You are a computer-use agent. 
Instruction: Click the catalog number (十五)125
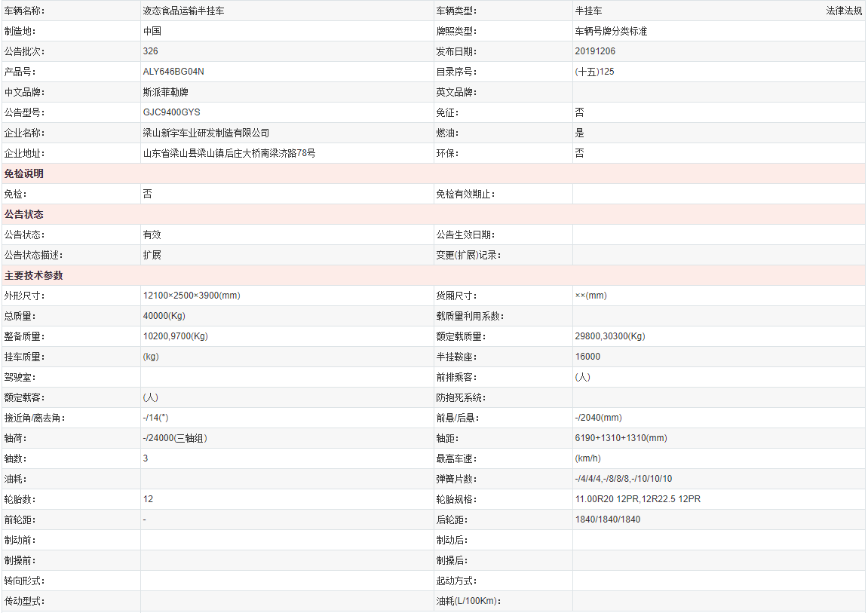pyautogui.click(x=594, y=72)
